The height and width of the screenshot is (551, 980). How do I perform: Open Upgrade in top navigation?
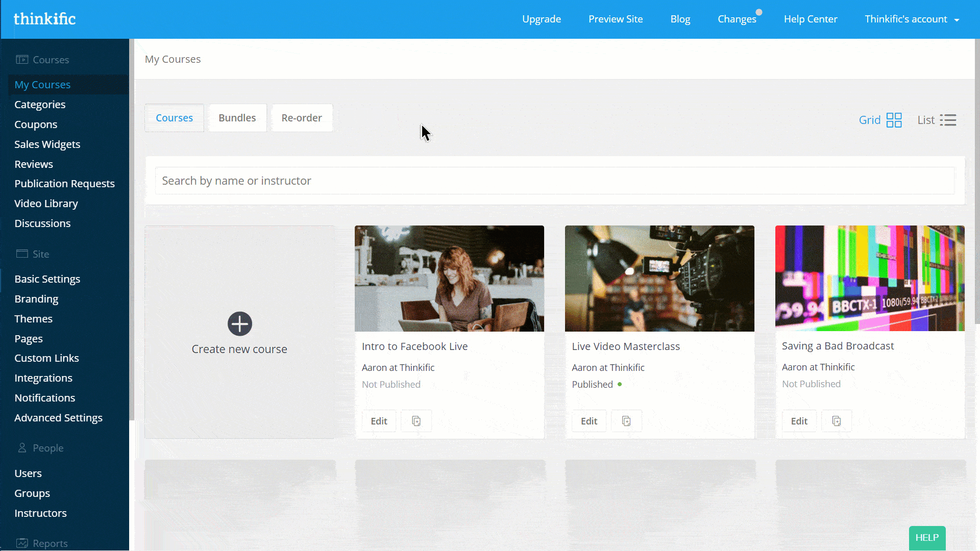tap(541, 19)
